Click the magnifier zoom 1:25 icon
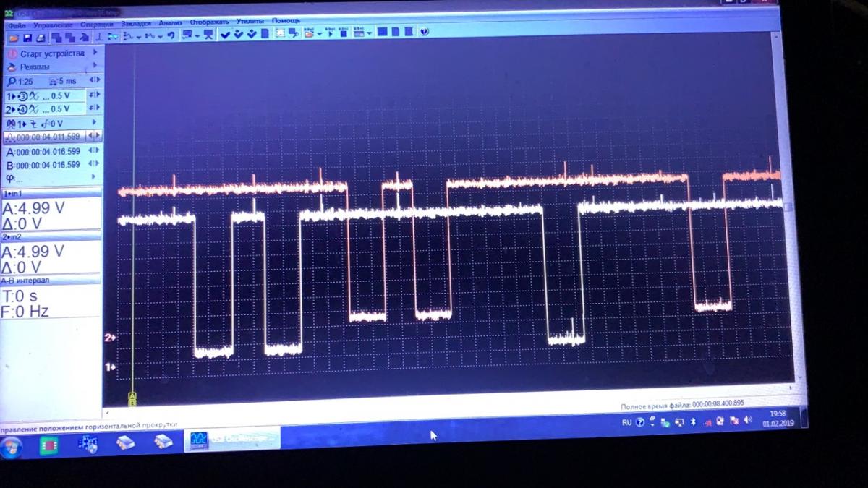868x488 pixels. coord(12,82)
